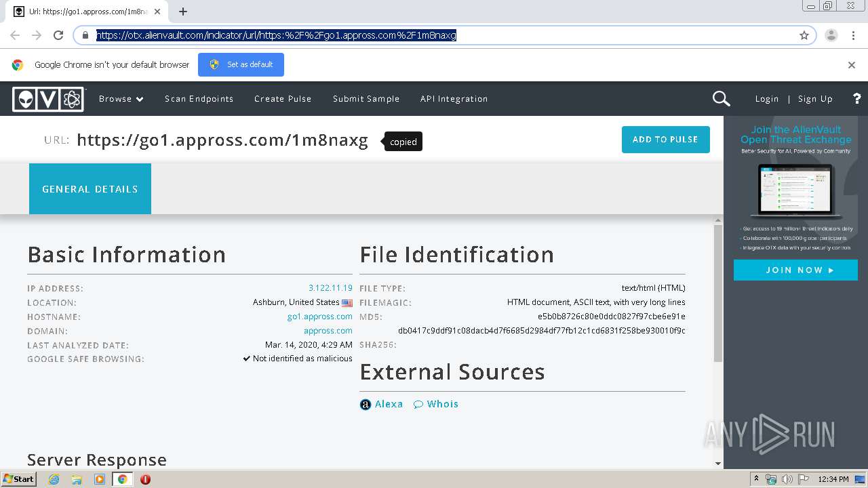Click the site padlock icon
This screenshot has height=488, width=868.
[85, 35]
